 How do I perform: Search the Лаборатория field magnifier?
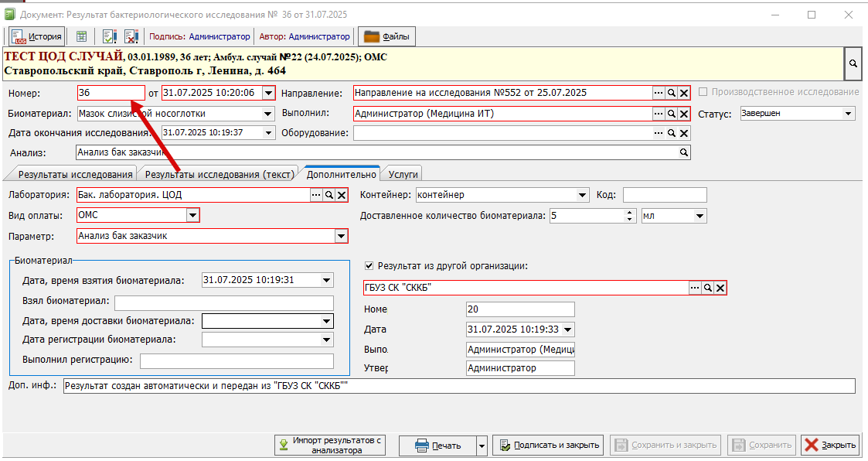pos(329,195)
